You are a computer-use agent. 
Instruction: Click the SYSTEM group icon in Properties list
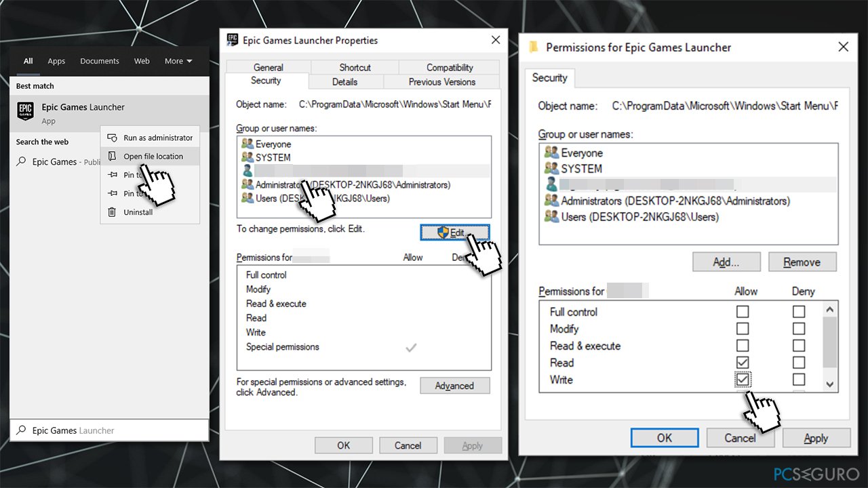[248, 157]
